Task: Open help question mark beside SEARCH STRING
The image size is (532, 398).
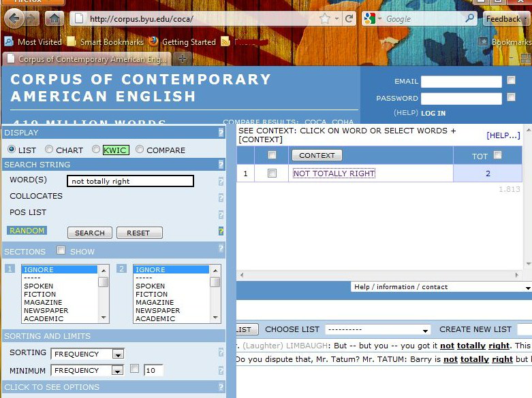Action: click(221, 165)
